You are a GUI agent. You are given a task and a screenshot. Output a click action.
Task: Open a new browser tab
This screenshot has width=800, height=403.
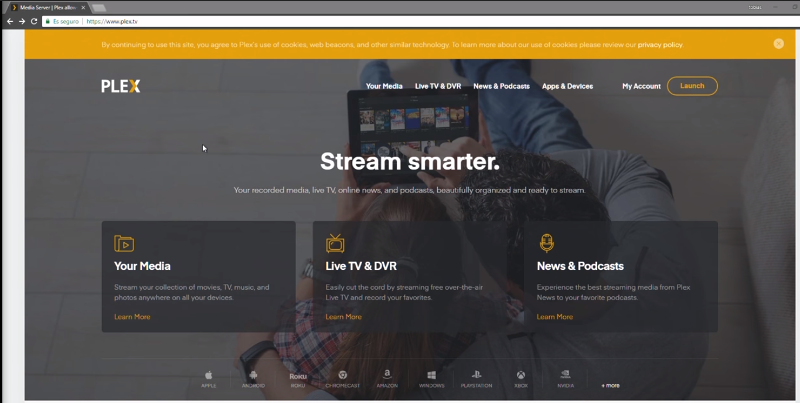pos(98,8)
